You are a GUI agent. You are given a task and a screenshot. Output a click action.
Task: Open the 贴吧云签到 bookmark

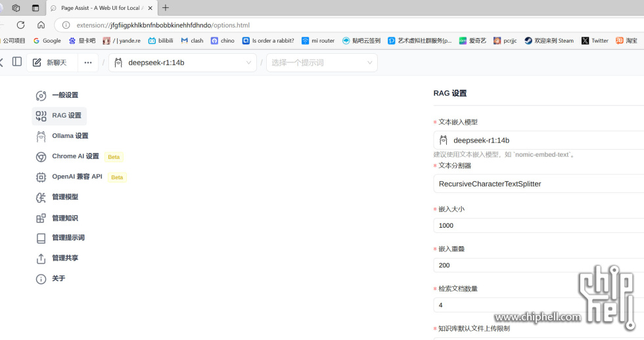tap(361, 41)
